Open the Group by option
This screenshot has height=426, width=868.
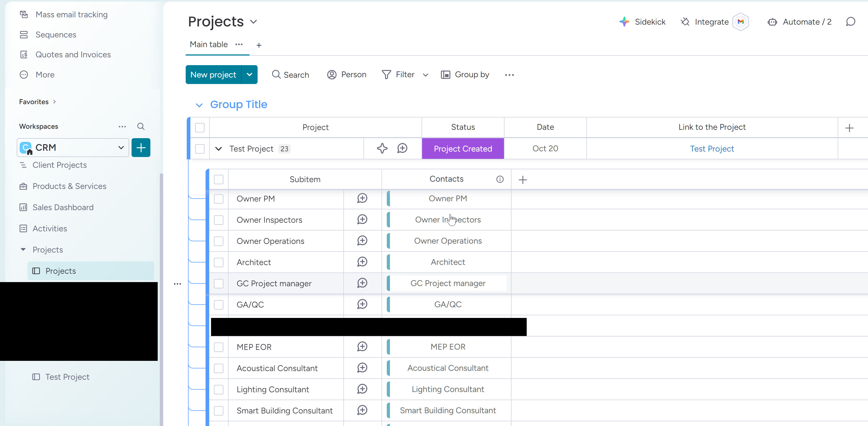[x=465, y=75]
